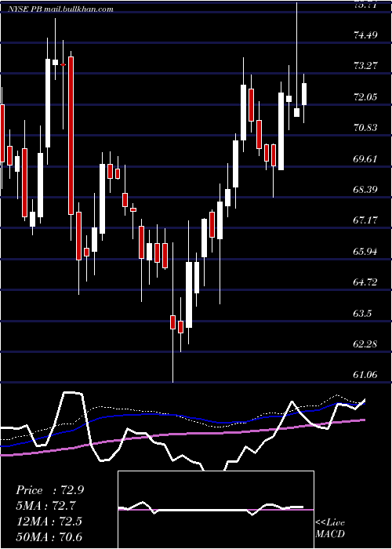Click the '<<Live MACD' label
This screenshot has height=549, width=392.
click(330, 528)
